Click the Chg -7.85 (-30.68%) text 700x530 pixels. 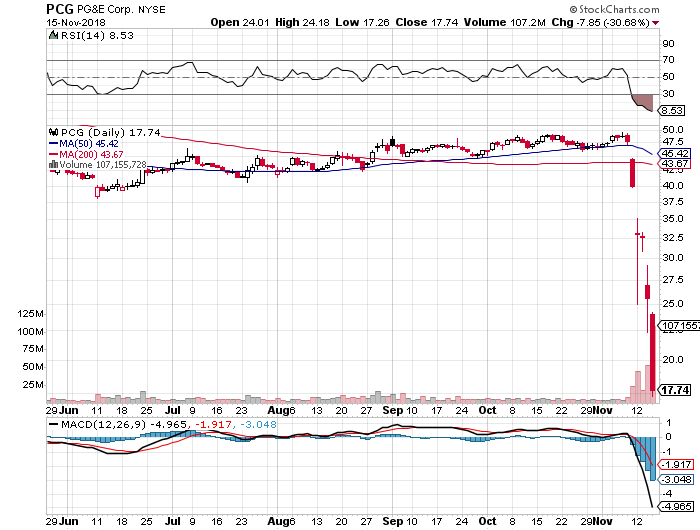pos(600,22)
